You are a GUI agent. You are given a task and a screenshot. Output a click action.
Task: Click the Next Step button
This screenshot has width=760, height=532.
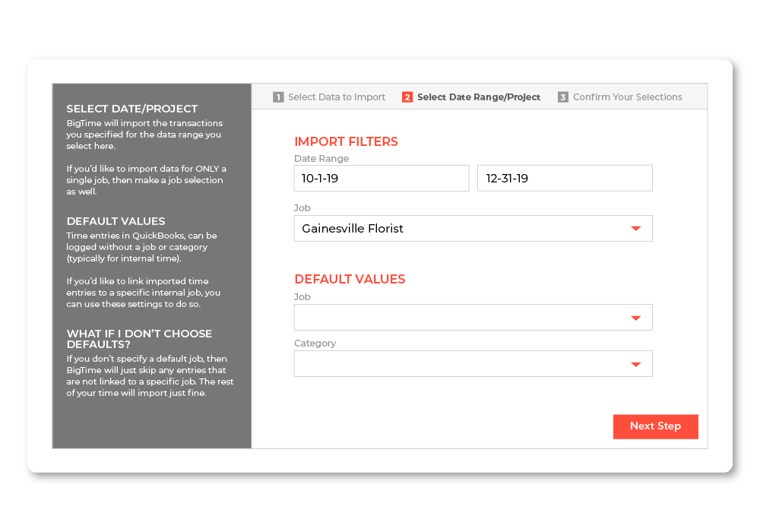click(655, 426)
